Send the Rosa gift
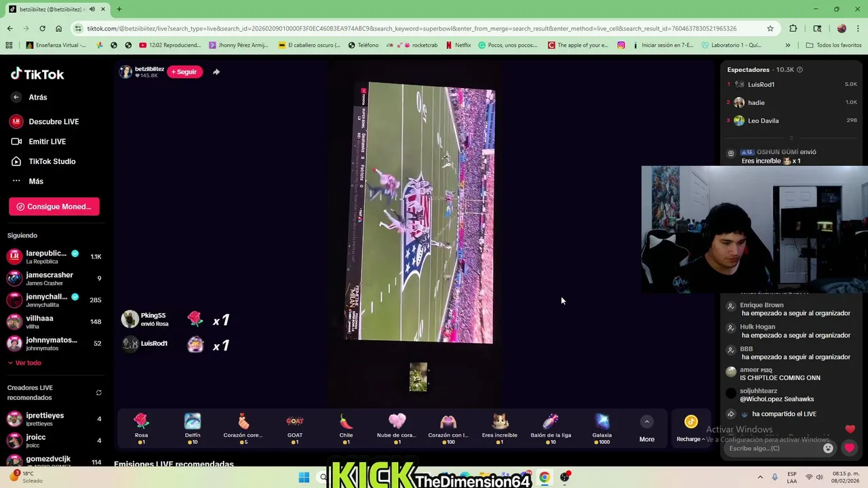This screenshot has height=488, width=868. pyautogui.click(x=141, y=428)
